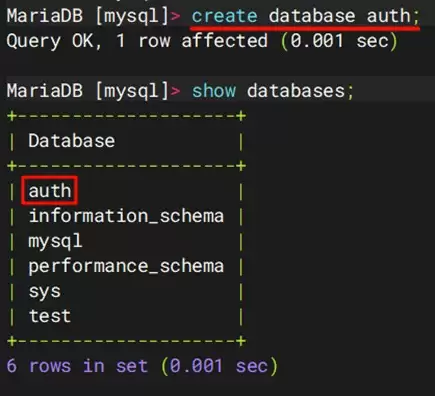Click the 'sys' database row
The width and height of the screenshot is (435, 396).
pyautogui.click(x=45, y=292)
